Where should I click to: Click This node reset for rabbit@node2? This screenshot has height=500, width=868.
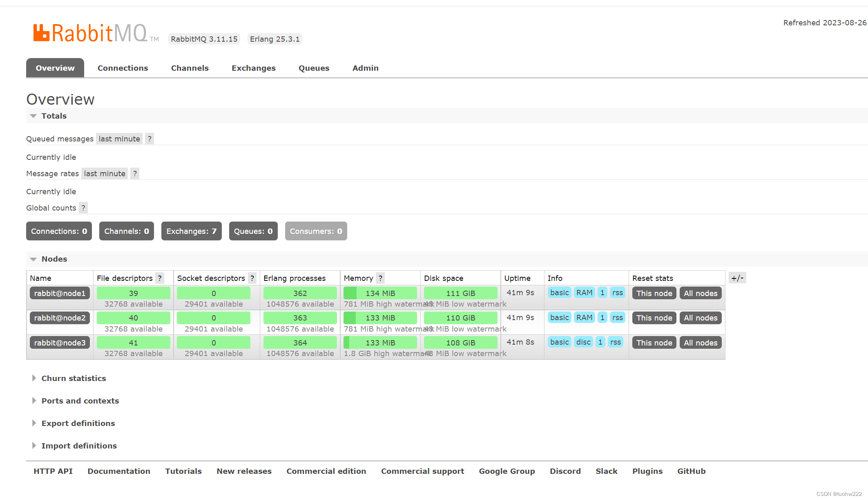click(x=654, y=318)
